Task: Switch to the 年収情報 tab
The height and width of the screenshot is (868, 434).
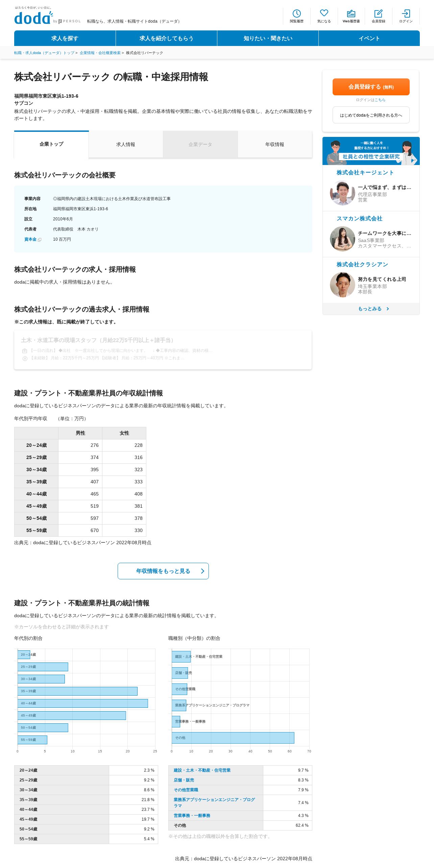Action: (275, 144)
